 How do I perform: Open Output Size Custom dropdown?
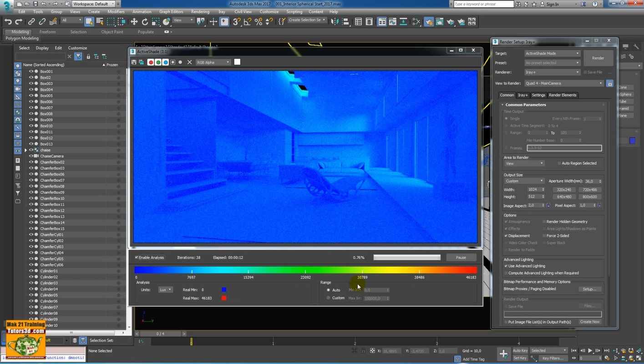(524, 181)
